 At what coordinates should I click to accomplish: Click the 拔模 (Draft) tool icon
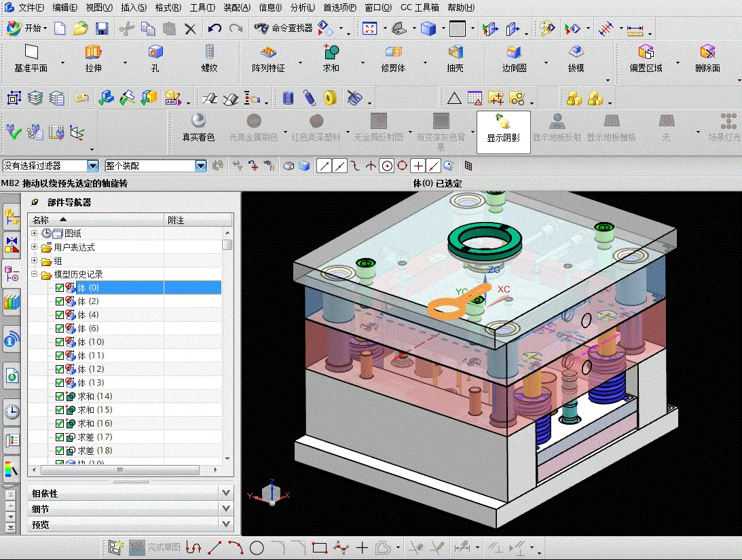point(576,52)
